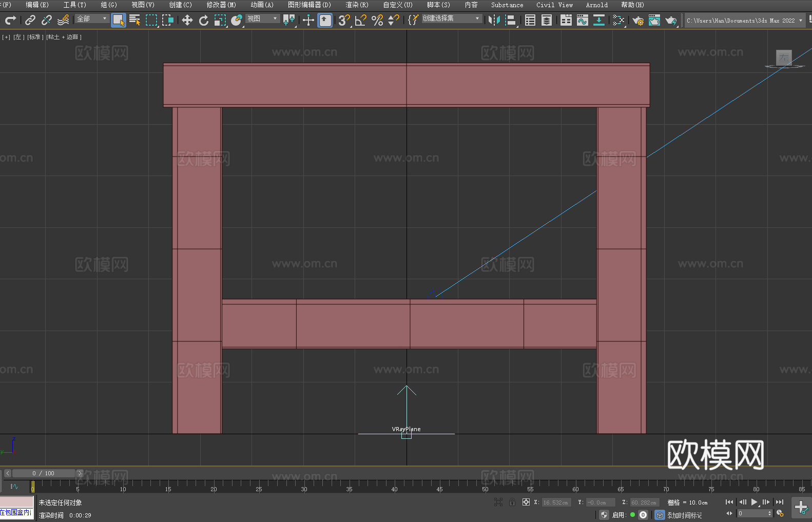812x522 pixels.
Task: Step to the previous frame
Action: pos(742,502)
